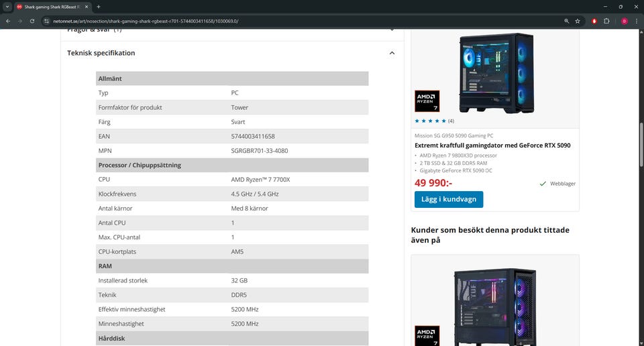Click the address bar URL field
Screen dimensions: 644x346
coord(304,21)
